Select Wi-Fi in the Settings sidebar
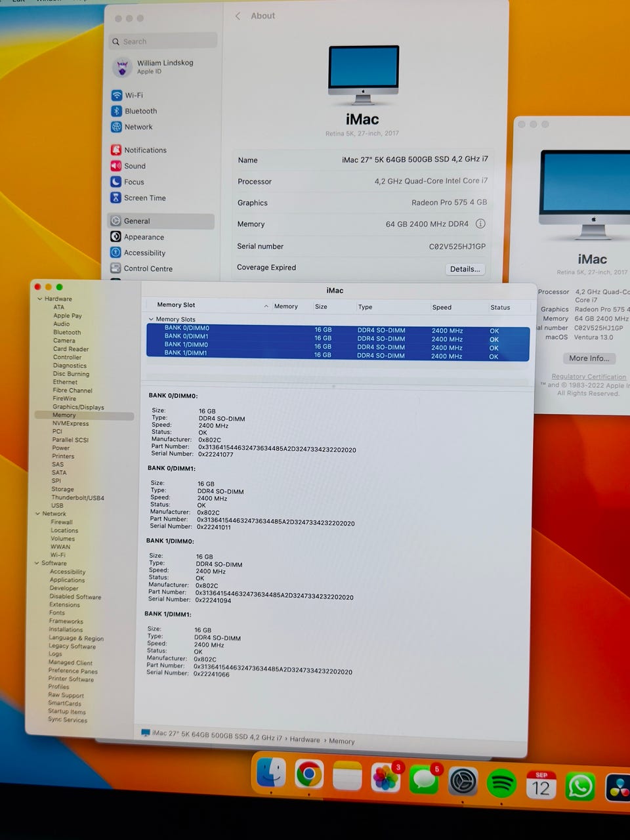This screenshot has height=840, width=630. tap(133, 95)
